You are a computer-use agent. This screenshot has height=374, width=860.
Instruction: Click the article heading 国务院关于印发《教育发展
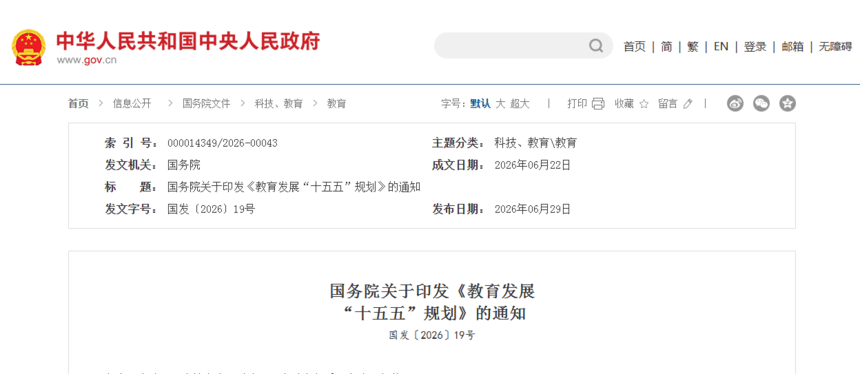[x=432, y=291]
